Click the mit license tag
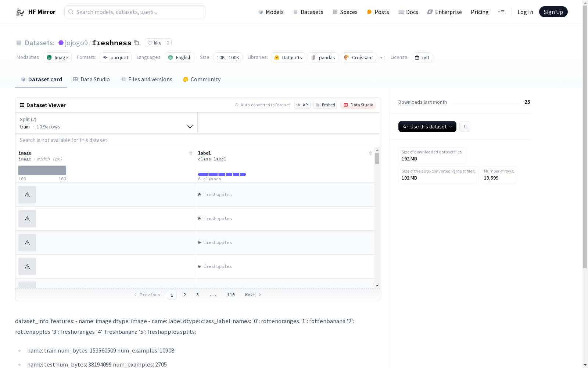Image resolution: width=588 pixels, height=368 pixels. pyautogui.click(x=422, y=57)
